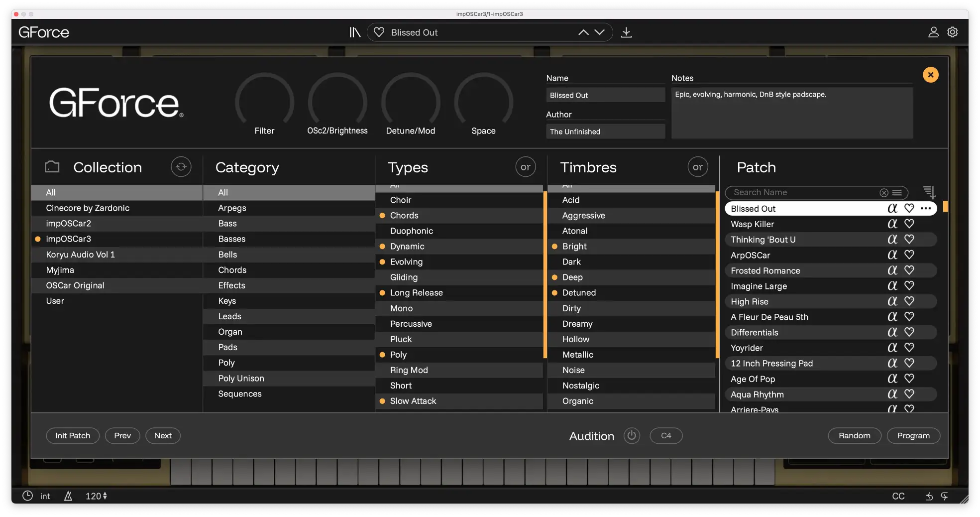Click alpha icon on Frosted Romance patch
The image size is (980, 517).
pyautogui.click(x=892, y=270)
